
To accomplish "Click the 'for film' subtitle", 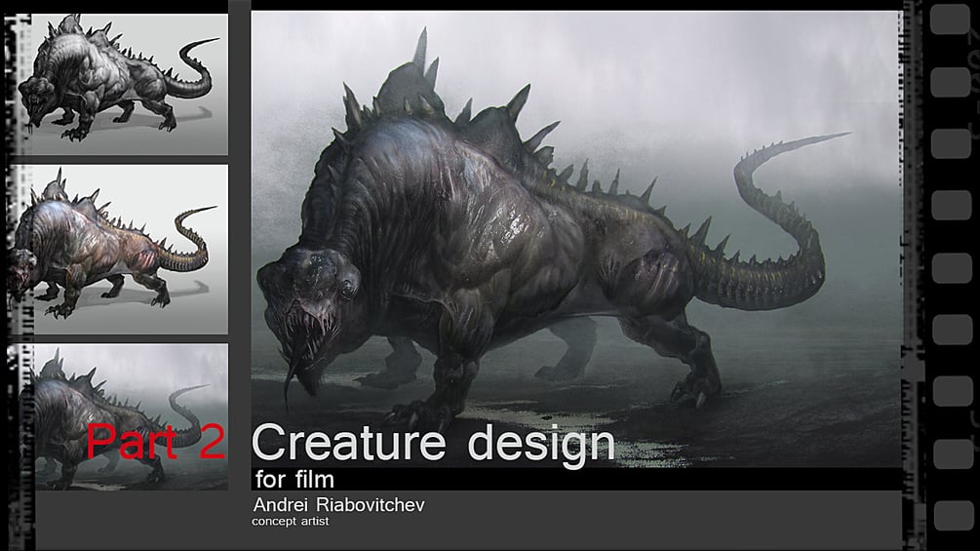I will pos(294,479).
